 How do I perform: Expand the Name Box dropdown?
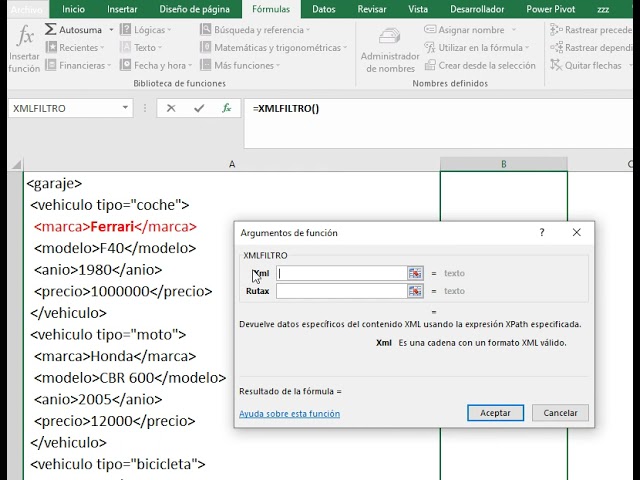click(125, 108)
